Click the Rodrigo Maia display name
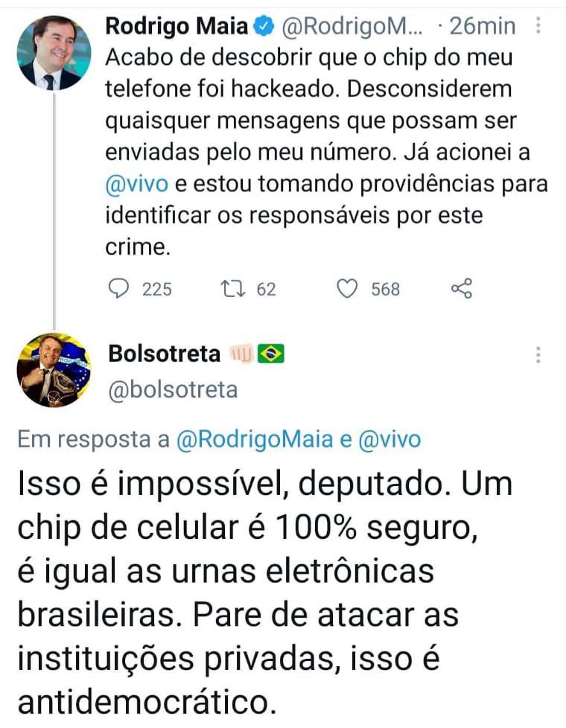566x728 pixels. (x=177, y=27)
